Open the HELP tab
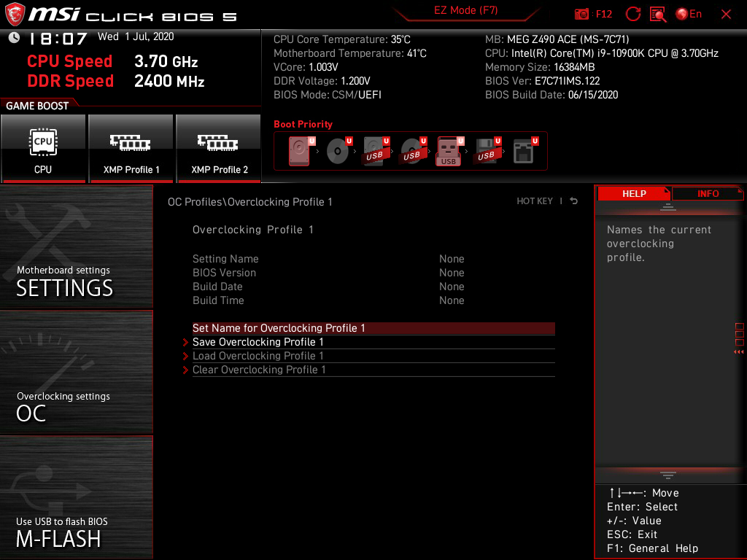Viewport: 747px width, 560px height. [633, 193]
